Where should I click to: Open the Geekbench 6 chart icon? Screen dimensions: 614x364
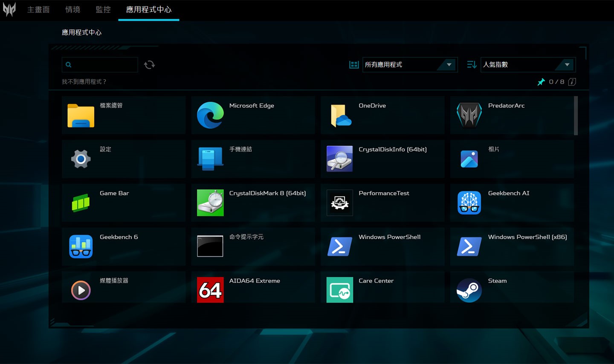coord(81,246)
